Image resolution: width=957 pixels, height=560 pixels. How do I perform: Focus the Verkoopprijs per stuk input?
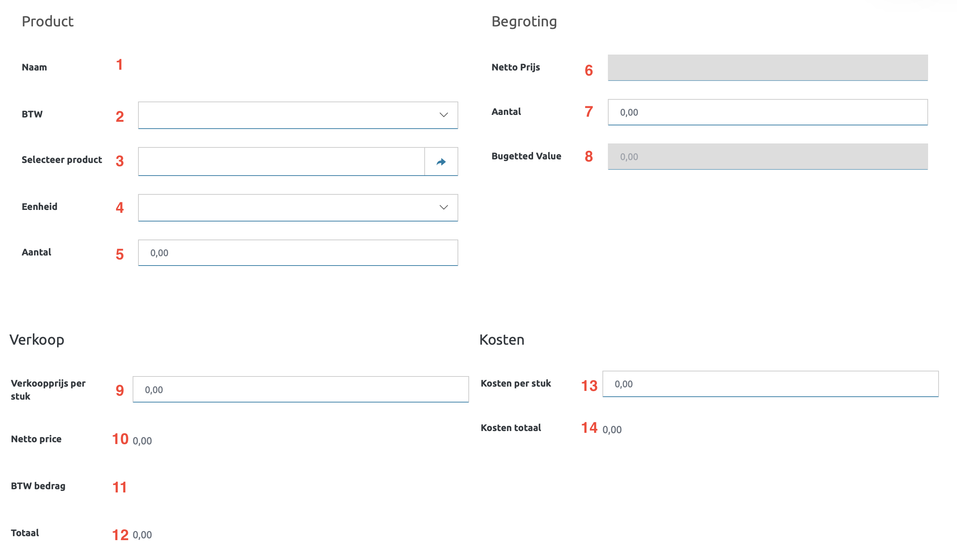point(300,389)
